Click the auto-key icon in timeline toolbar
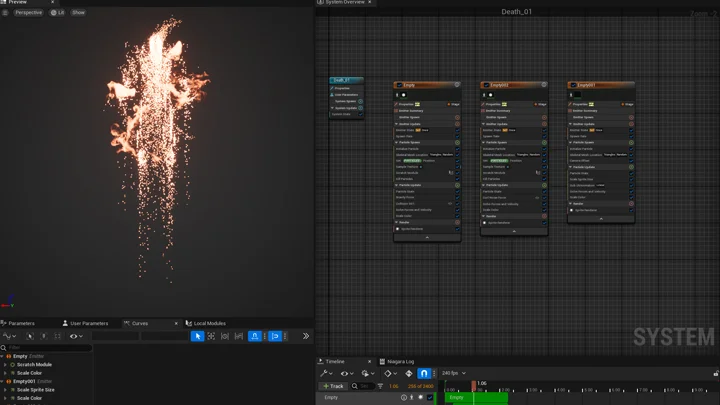 (409, 373)
